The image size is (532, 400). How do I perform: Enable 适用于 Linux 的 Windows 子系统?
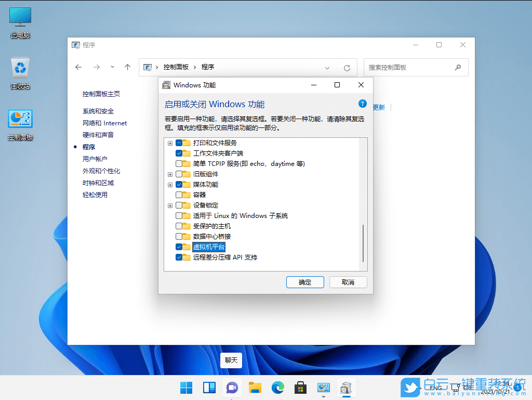(179, 216)
